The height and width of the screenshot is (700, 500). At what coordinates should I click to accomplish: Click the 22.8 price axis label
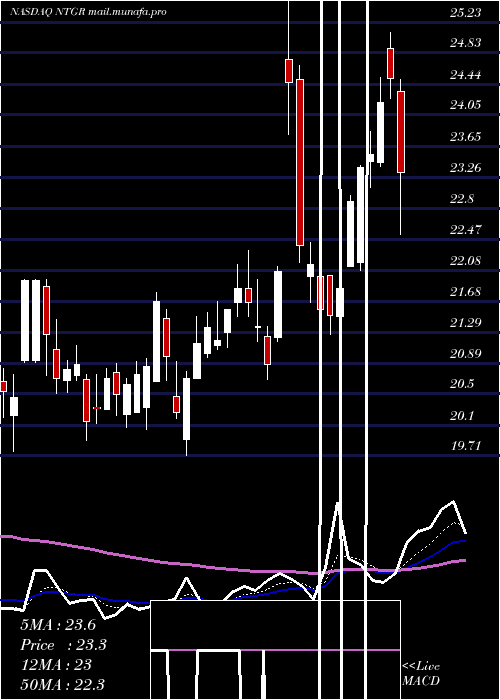click(462, 199)
